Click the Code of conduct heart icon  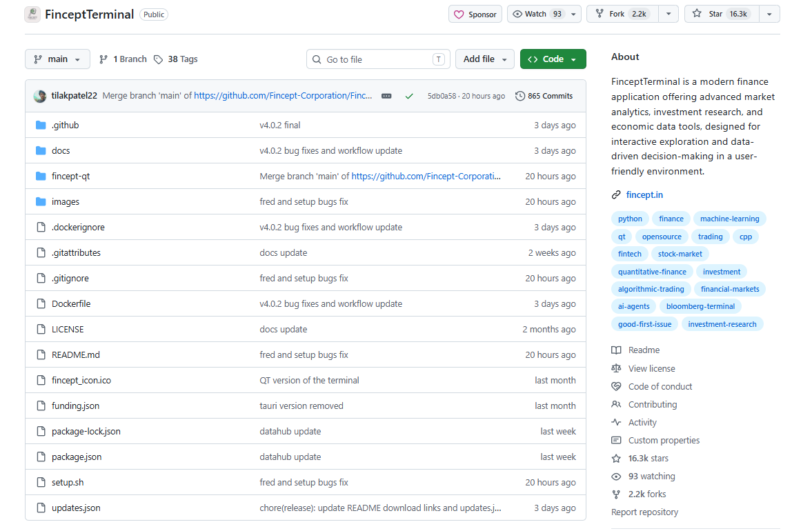click(616, 387)
